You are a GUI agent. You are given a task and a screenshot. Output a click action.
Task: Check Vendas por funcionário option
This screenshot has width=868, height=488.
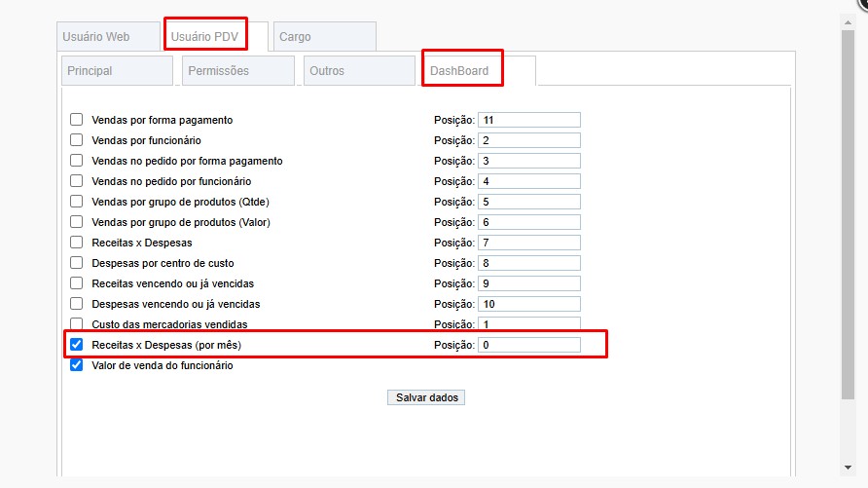pos(77,140)
